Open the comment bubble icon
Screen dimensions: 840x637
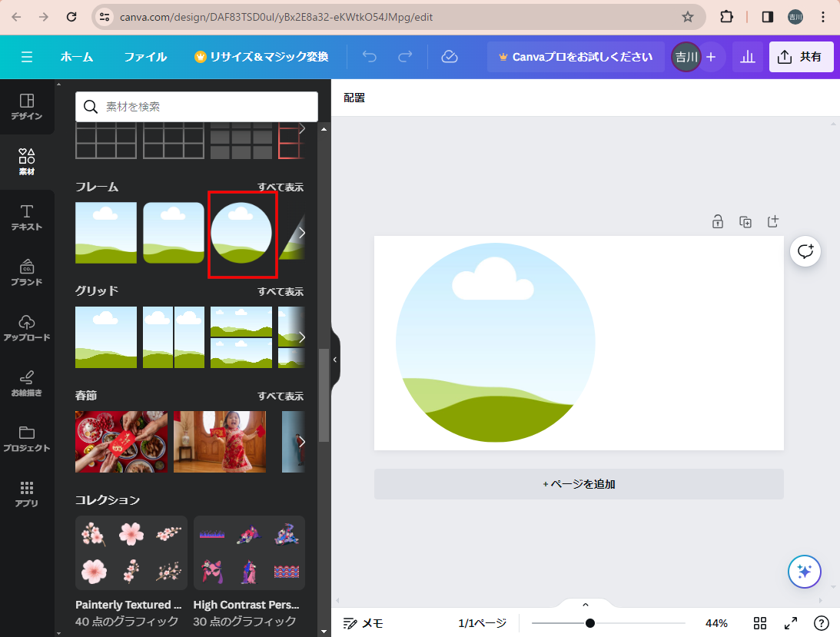click(x=805, y=251)
